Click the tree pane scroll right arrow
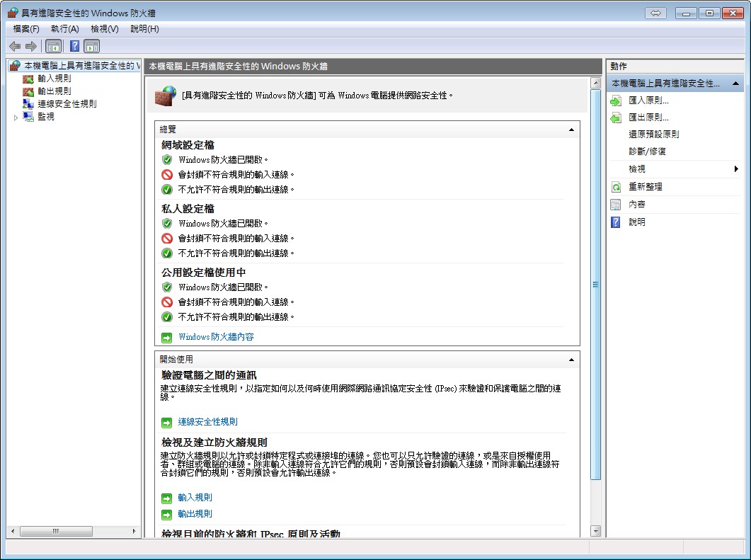 pyautogui.click(x=134, y=531)
